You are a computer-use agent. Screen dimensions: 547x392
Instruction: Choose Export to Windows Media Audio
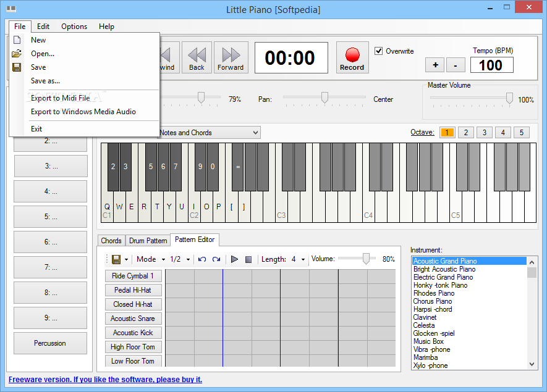(83, 112)
